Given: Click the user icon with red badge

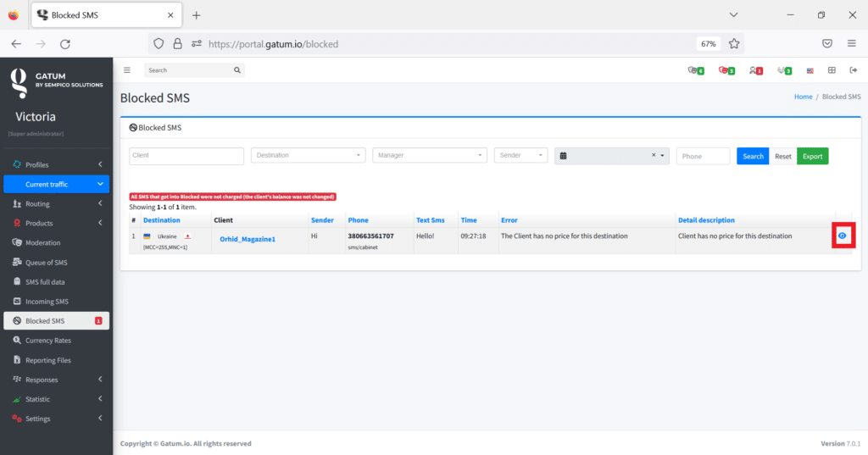Looking at the screenshot, I should pos(755,70).
